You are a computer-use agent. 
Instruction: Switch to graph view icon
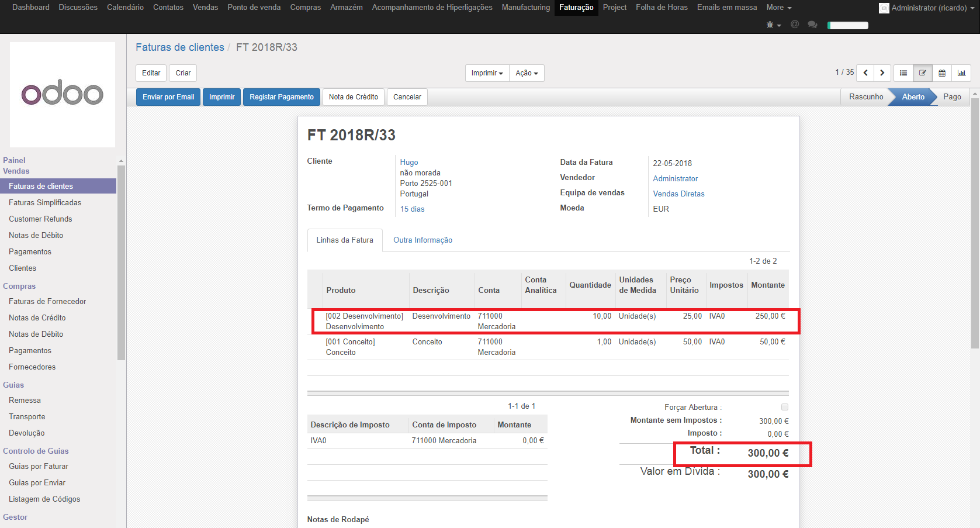(961, 73)
